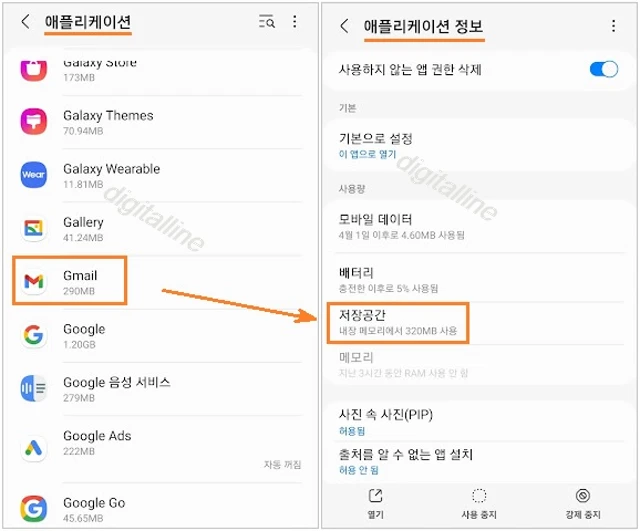Select Google Go entry
Viewport: 640px width, 531px height.
click(x=161, y=508)
